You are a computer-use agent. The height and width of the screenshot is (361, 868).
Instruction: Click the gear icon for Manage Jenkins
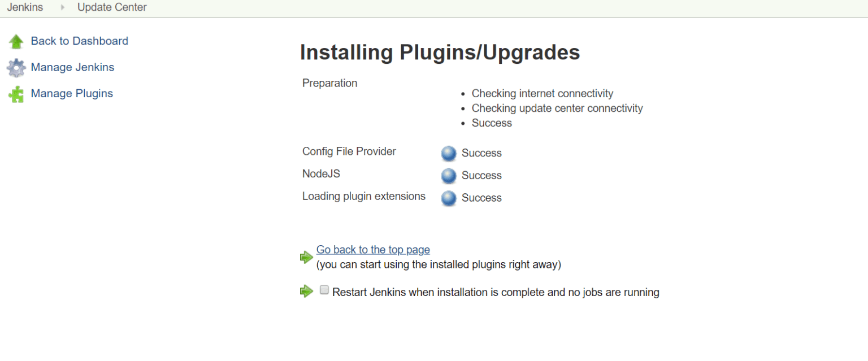(x=16, y=68)
